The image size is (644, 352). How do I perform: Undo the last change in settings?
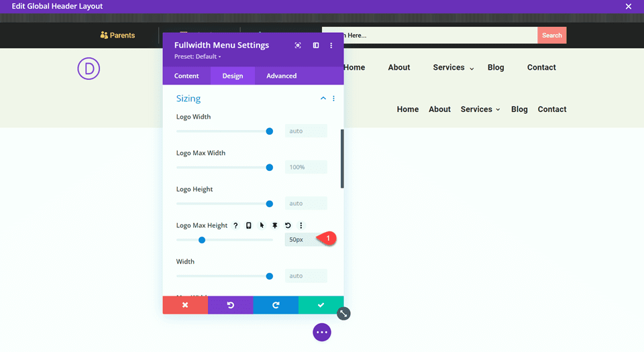(230, 305)
